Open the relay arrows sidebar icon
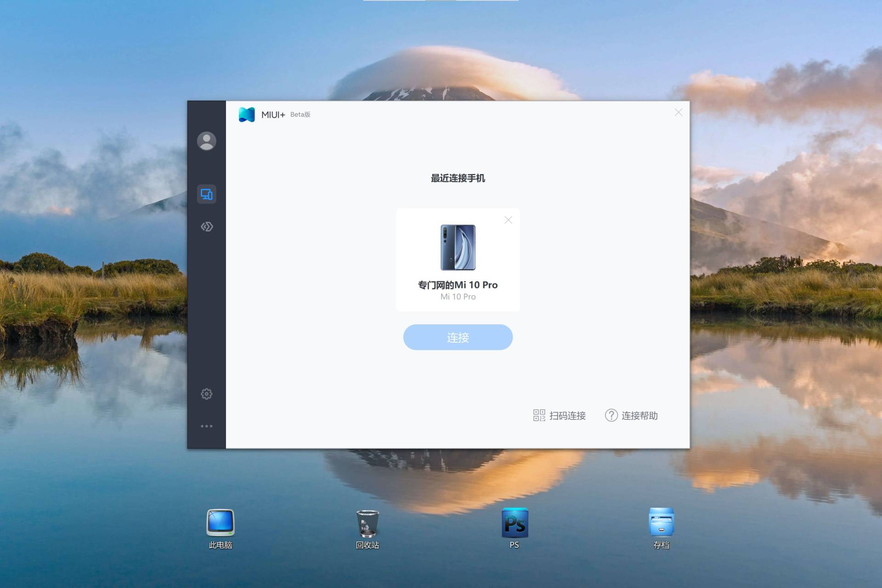 pos(206,226)
